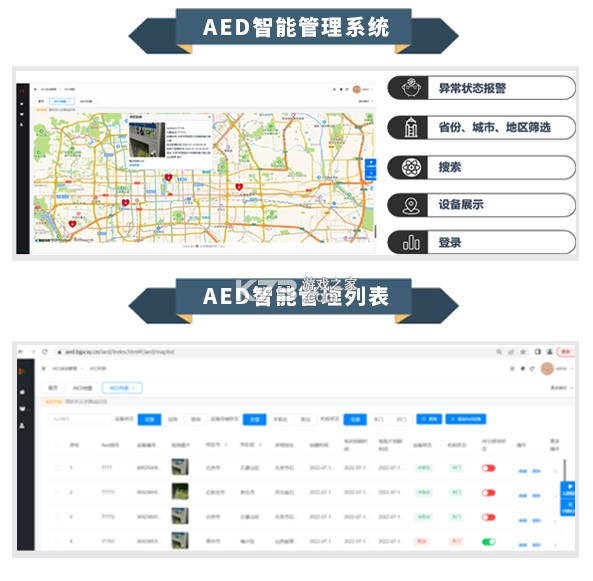The width and height of the screenshot is (593, 581).
Task: Expand row 1 with its right-side chevron
Action: 555,471
